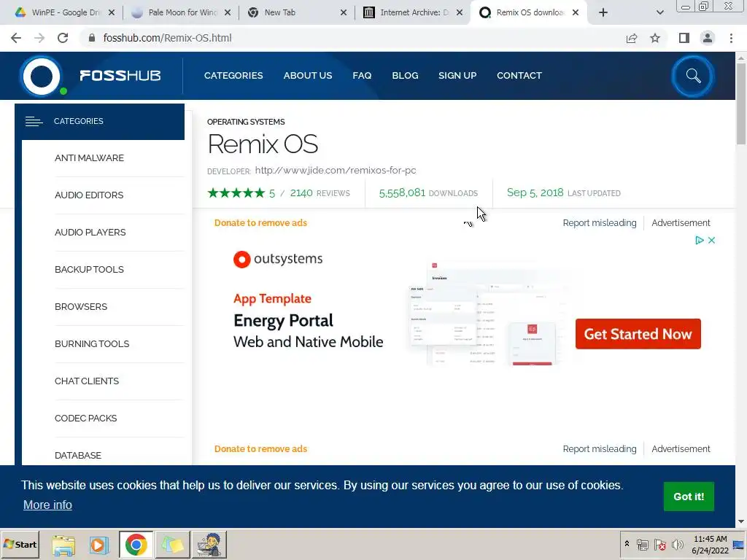The height and width of the screenshot is (560, 747).
Task: Open the 2140 REVIEWS link
Action: tap(320, 192)
